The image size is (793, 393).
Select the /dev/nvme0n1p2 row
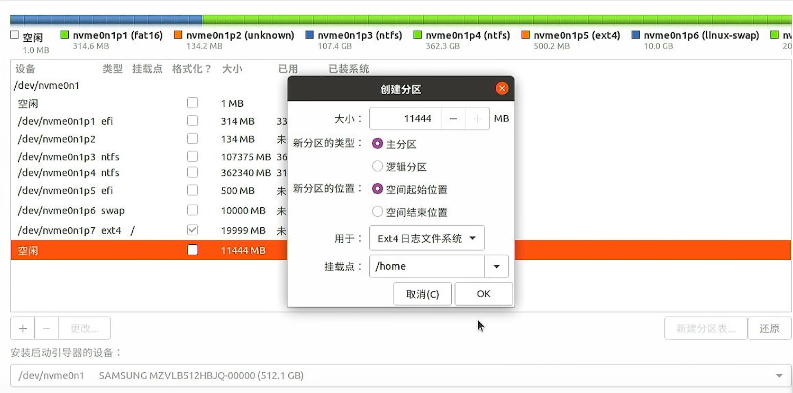(401, 139)
